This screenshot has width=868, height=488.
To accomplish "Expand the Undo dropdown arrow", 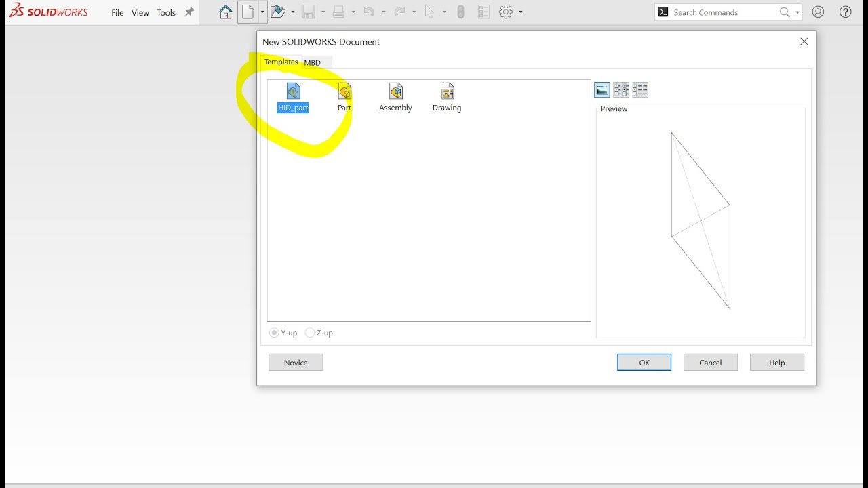I will coord(384,12).
